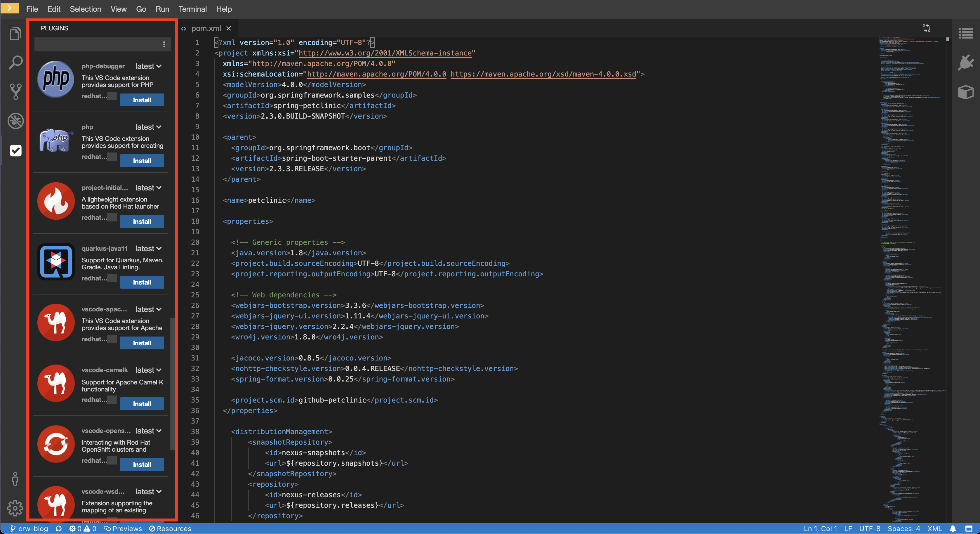Open plugins search more-options kebab menu

(x=164, y=44)
